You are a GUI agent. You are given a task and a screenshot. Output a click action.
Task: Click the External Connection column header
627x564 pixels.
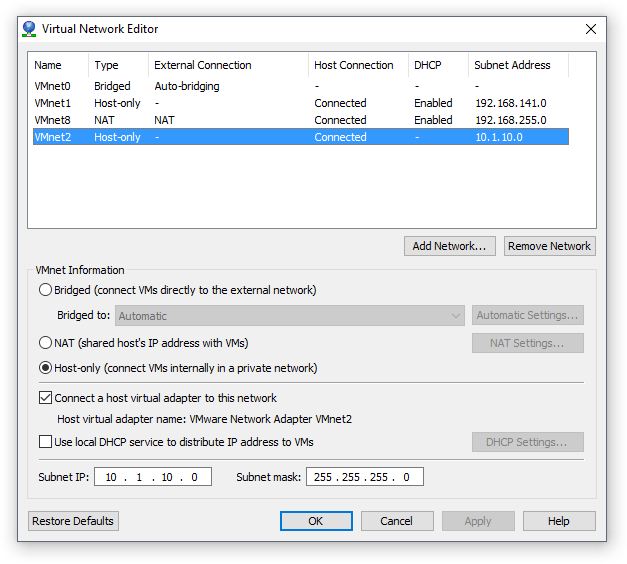[x=228, y=65]
